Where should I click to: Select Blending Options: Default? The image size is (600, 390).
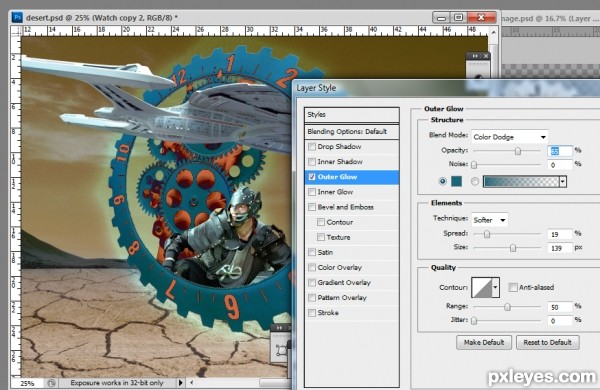pos(352,132)
